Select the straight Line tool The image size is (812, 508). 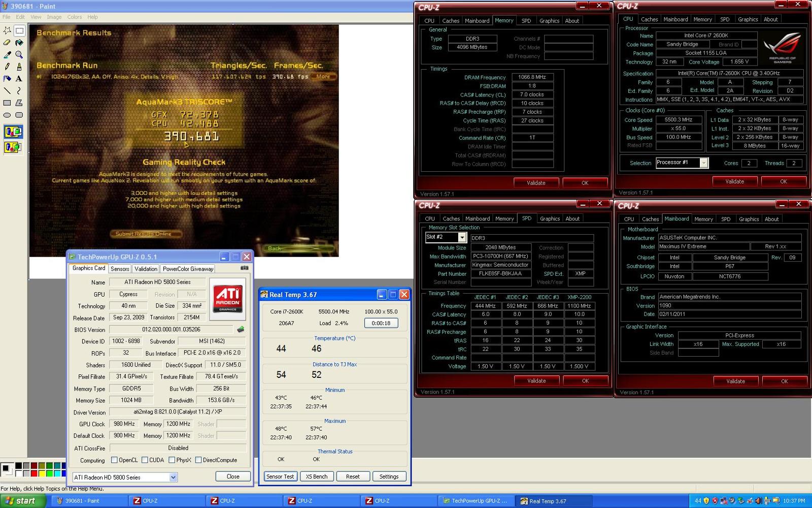click(7, 90)
